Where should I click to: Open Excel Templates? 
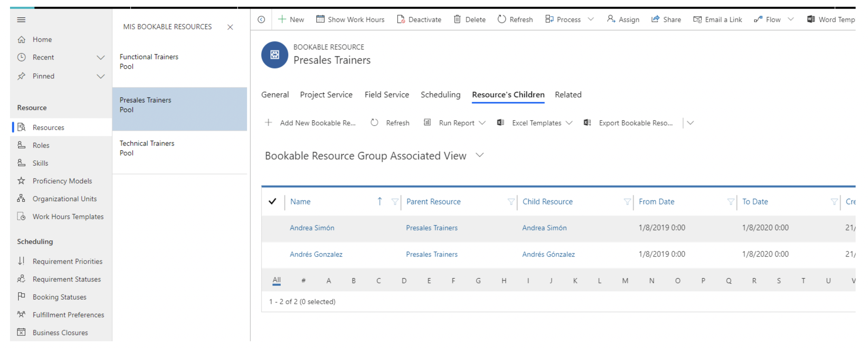(529, 123)
